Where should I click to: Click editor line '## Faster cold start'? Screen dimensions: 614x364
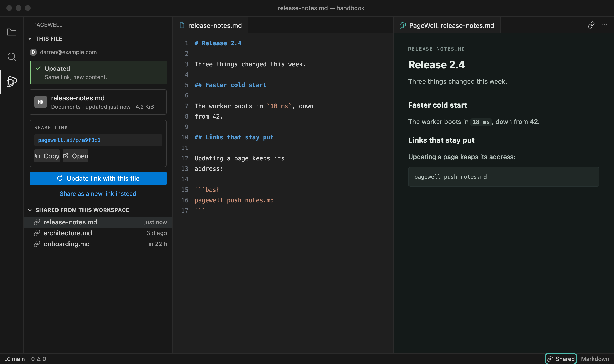pyautogui.click(x=231, y=85)
